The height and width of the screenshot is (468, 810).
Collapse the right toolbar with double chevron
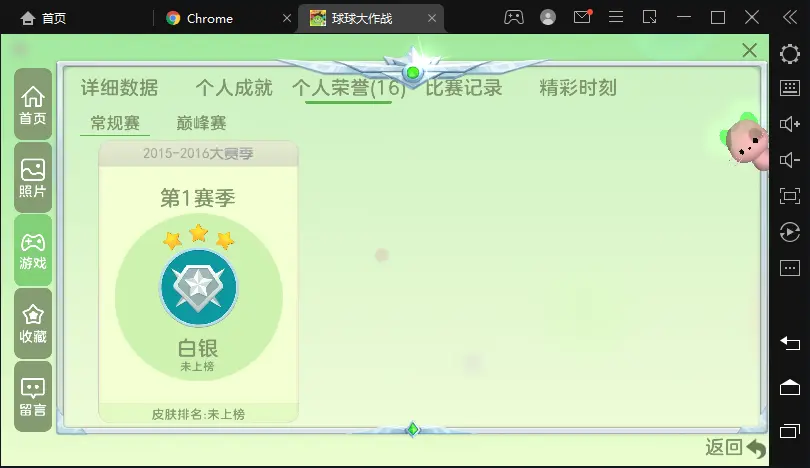click(x=790, y=18)
